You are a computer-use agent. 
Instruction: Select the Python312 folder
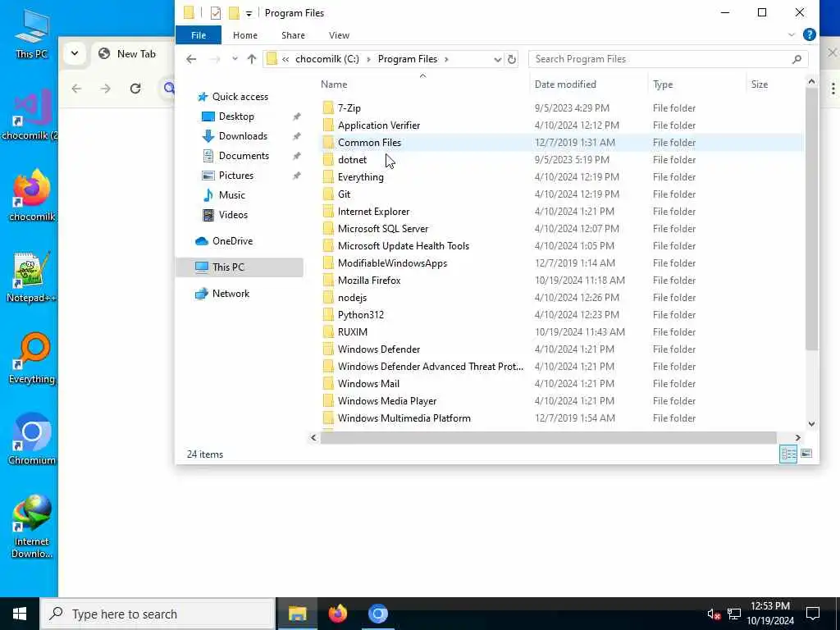[360, 315]
